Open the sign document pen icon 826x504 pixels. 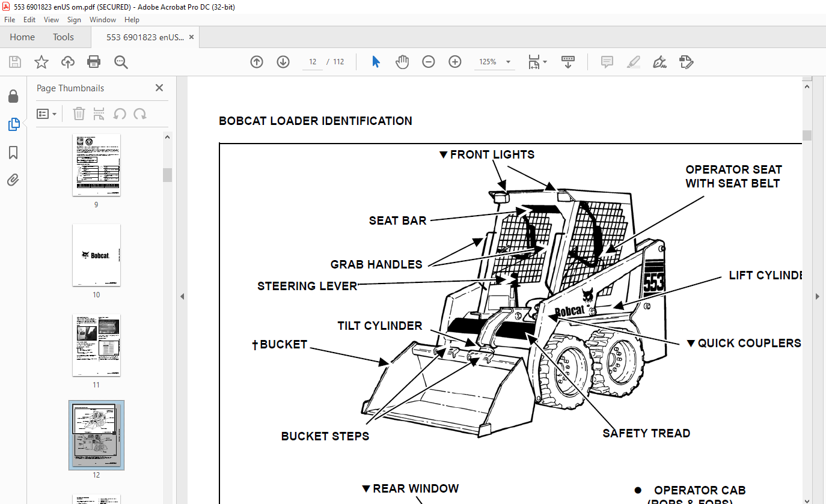(660, 62)
